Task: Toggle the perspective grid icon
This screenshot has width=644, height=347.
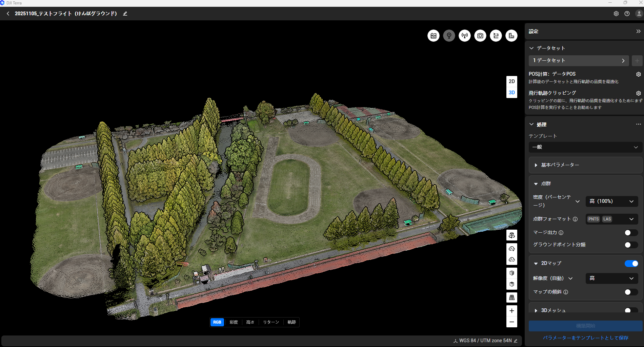Action: coord(511,297)
